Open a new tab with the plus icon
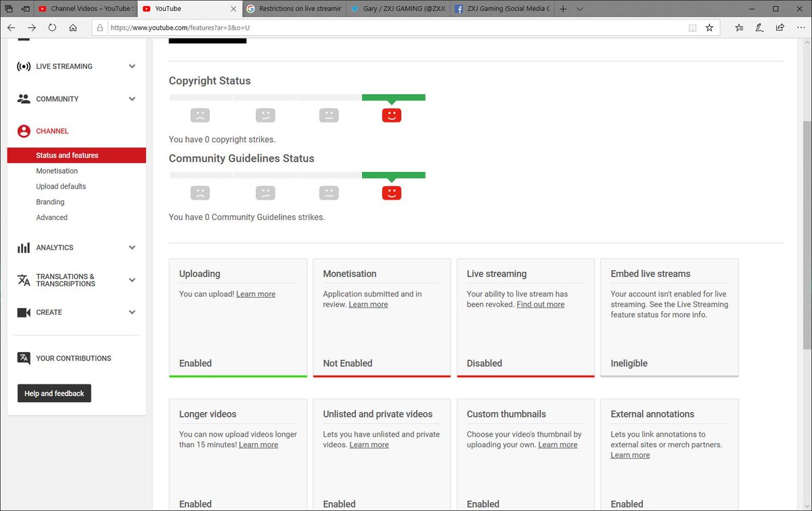The width and height of the screenshot is (812, 511). coord(563,9)
